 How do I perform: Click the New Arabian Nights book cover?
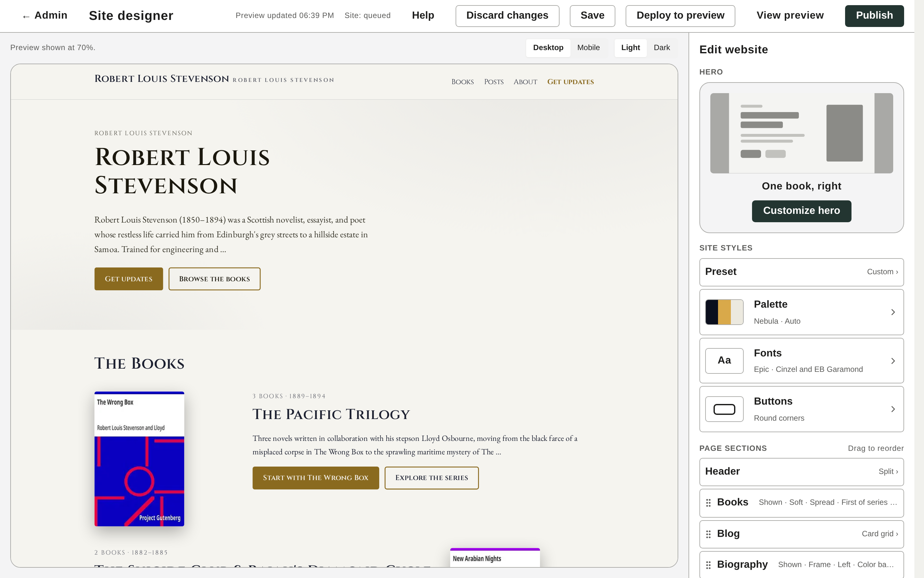495,557
